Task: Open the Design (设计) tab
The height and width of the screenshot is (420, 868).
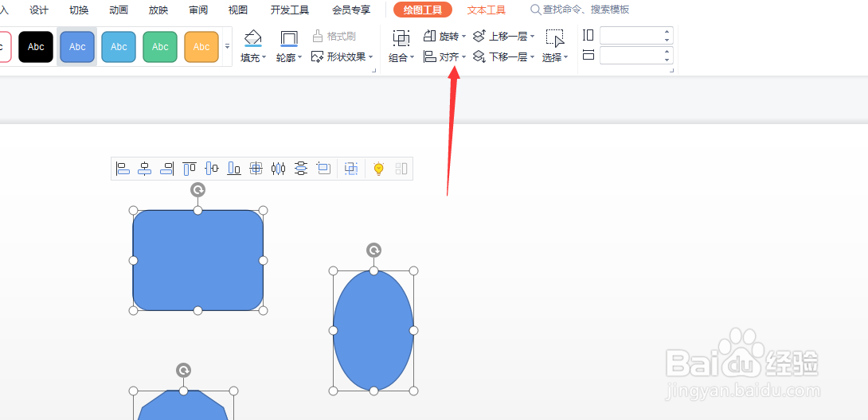Action: (39, 10)
